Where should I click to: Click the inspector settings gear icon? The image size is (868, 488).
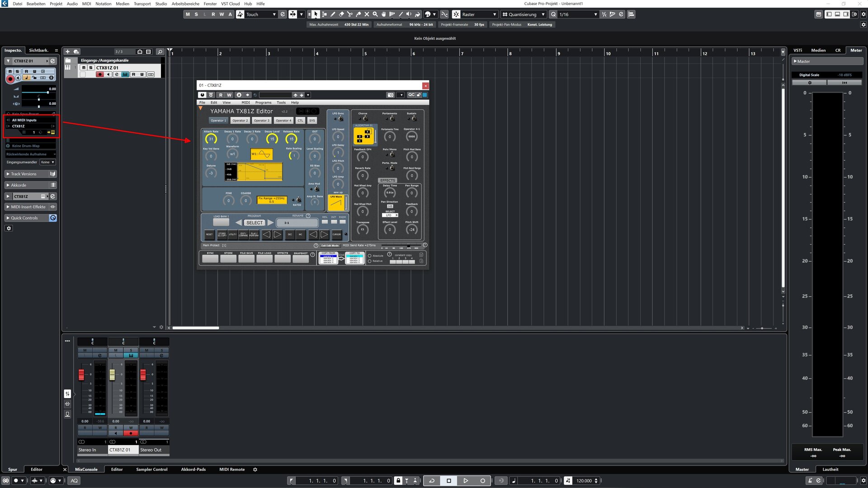click(x=9, y=228)
